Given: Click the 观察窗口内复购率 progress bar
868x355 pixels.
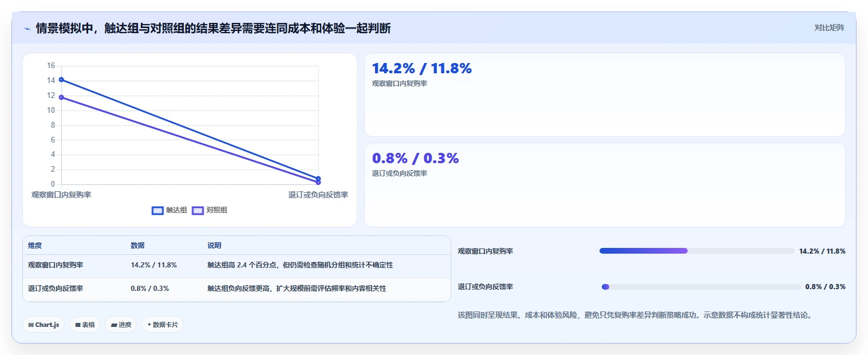Looking at the screenshot, I should pyautogui.click(x=697, y=251).
